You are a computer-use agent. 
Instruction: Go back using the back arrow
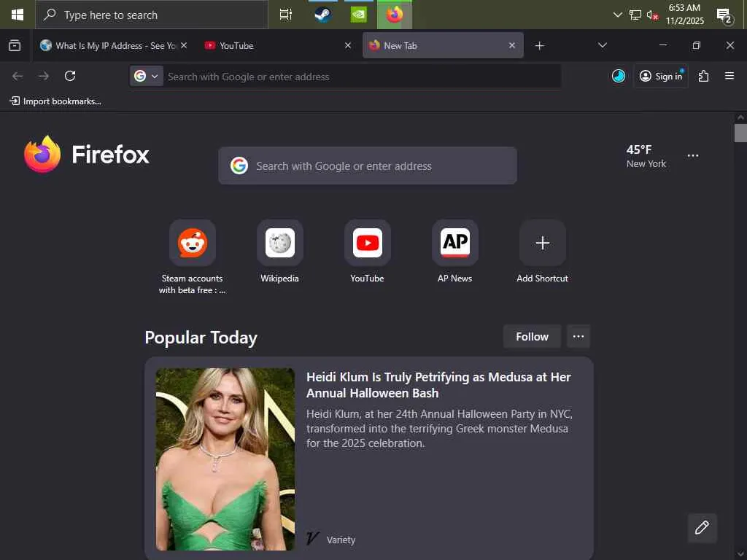click(x=18, y=76)
